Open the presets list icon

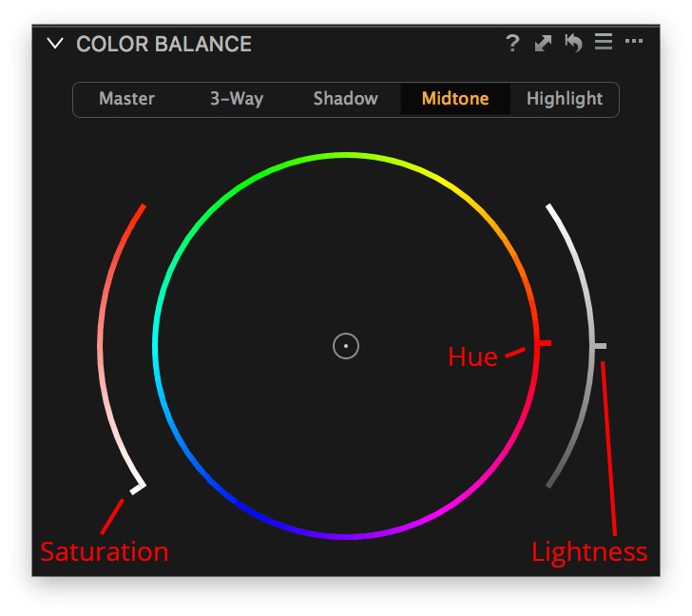(604, 42)
